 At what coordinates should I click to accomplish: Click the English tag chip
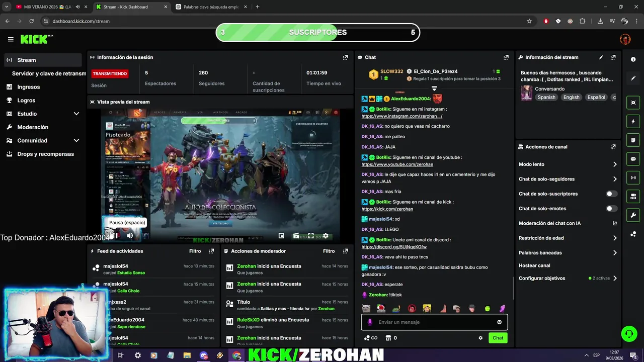point(571,97)
